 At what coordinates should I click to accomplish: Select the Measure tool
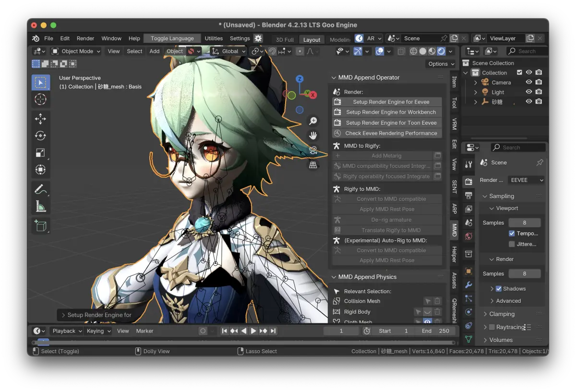pos(41,206)
